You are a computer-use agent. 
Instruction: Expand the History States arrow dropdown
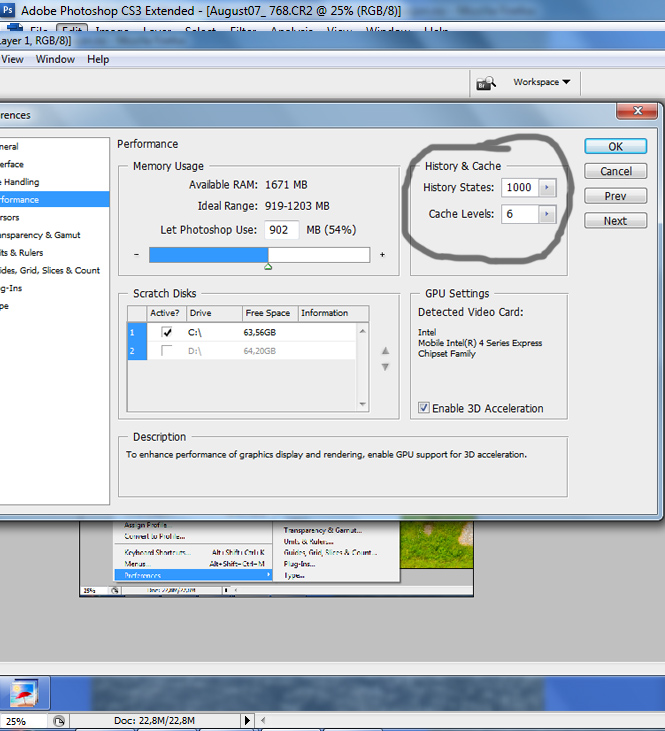pyautogui.click(x=547, y=187)
